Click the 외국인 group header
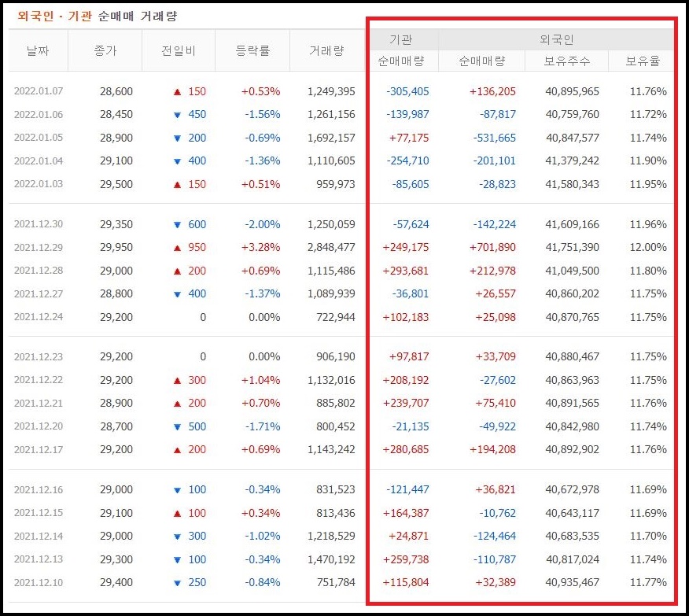Screen dimensions: 689x616 tap(557, 39)
